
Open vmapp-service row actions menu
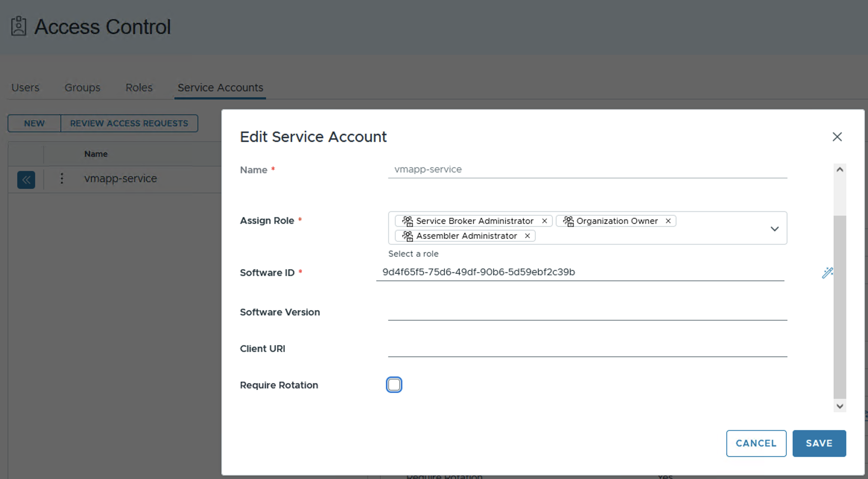62,178
